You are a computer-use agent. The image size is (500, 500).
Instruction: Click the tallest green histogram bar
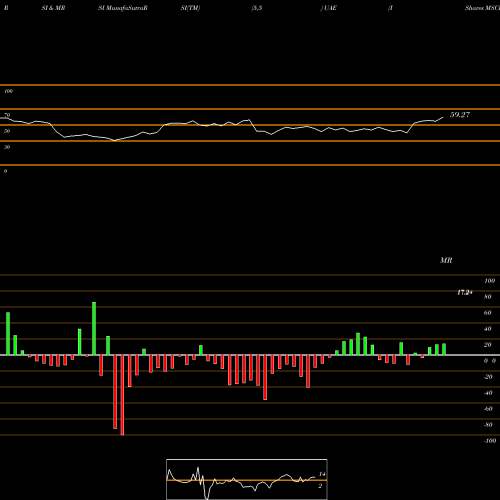tap(94, 329)
